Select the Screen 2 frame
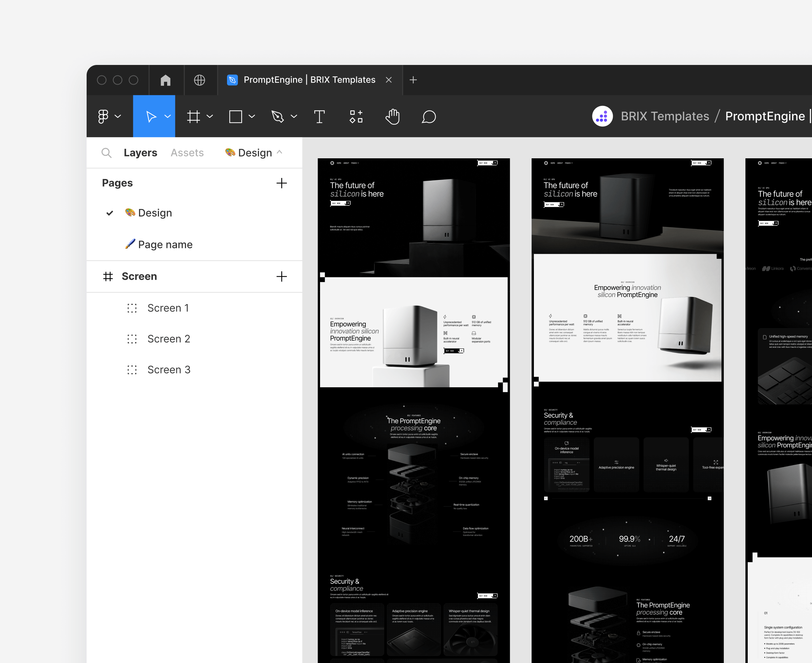 pos(168,338)
